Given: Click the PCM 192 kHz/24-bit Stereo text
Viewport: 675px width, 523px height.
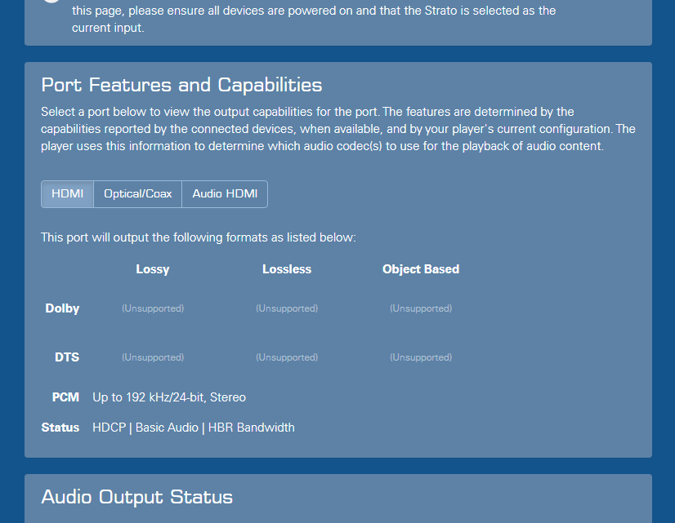Looking at the screenshot, I should click(169, 397).
